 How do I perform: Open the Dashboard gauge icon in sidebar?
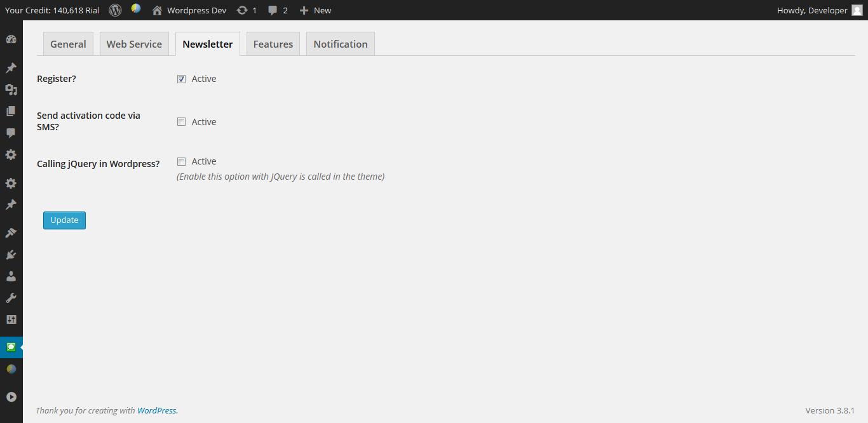[x=11, y=39]
